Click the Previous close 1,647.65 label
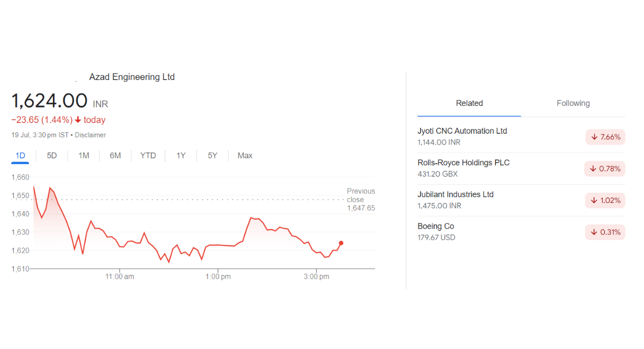The width and height of the screenshot is (644, 349). pos(361,199)
